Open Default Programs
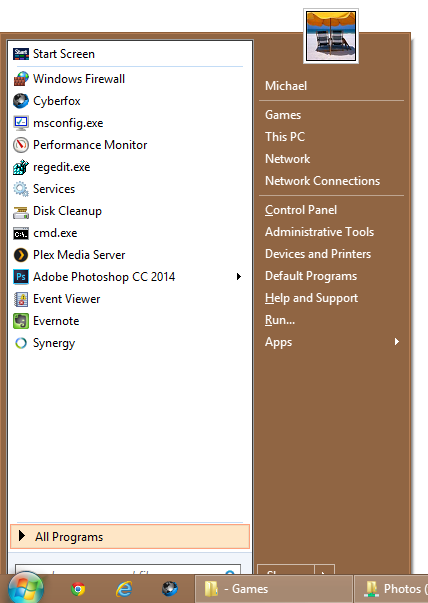The width and height of the screenshot is (428, 603). click(x=311, y=276)
